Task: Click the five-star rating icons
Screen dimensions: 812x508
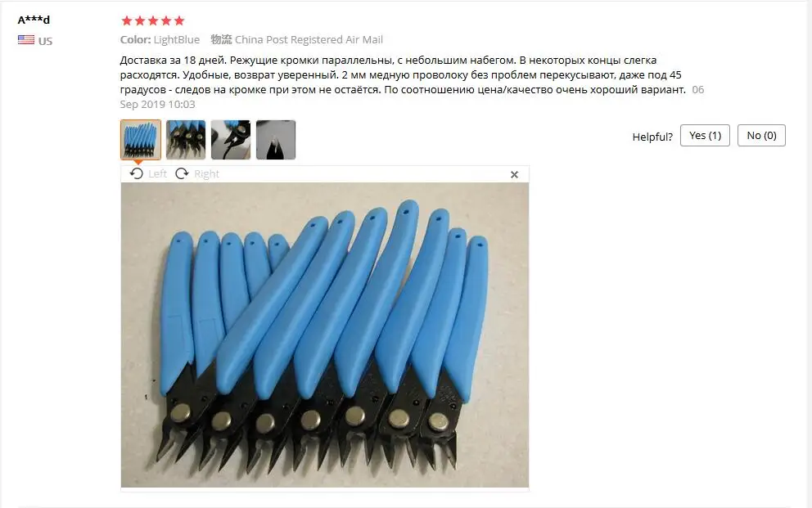Action: coord(153,20)
